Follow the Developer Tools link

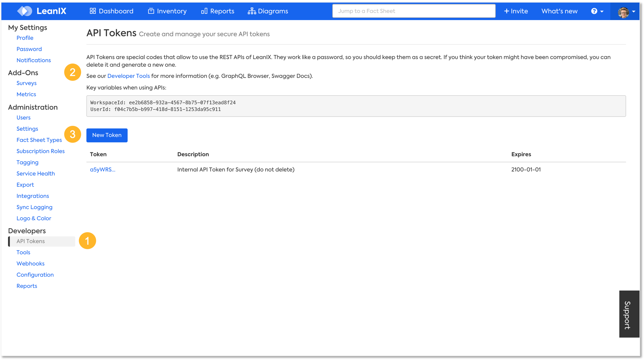tap(128, 76)
